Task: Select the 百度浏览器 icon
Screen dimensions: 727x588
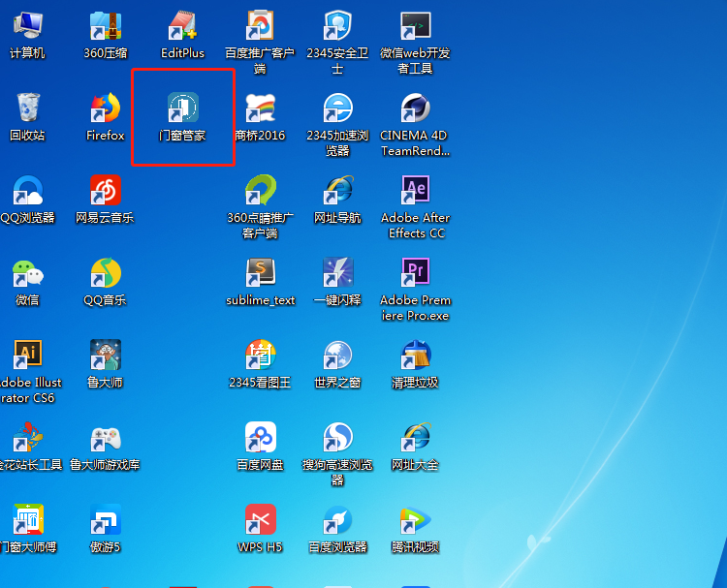Action: (337, 519)
